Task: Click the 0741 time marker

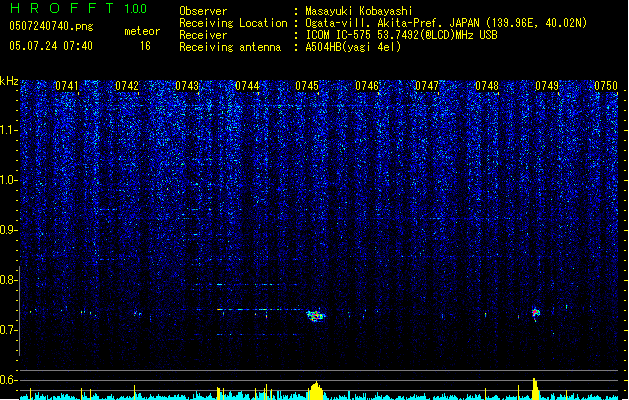Action: click(x=67, y=86)
